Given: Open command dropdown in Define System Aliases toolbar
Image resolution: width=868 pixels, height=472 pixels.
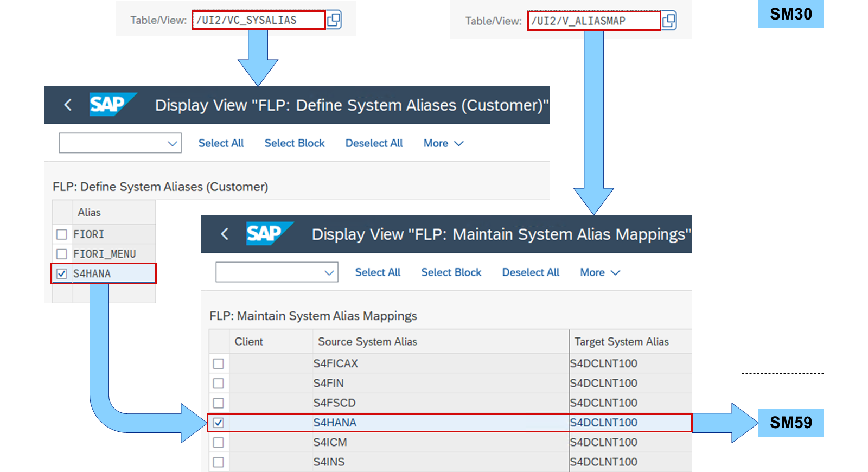Looking at the screenshot, I should pos(120,143).
